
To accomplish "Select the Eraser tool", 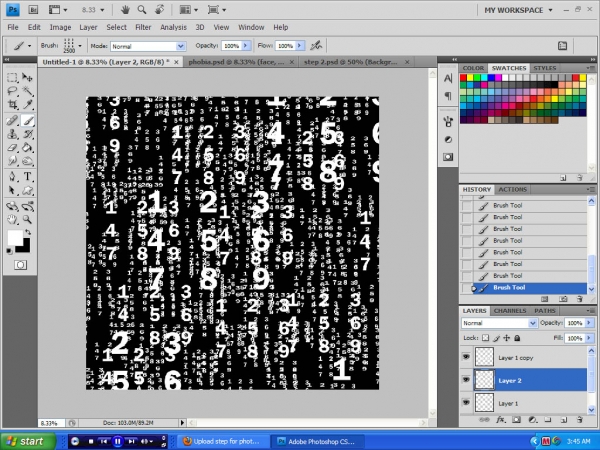I will [12, 147].
